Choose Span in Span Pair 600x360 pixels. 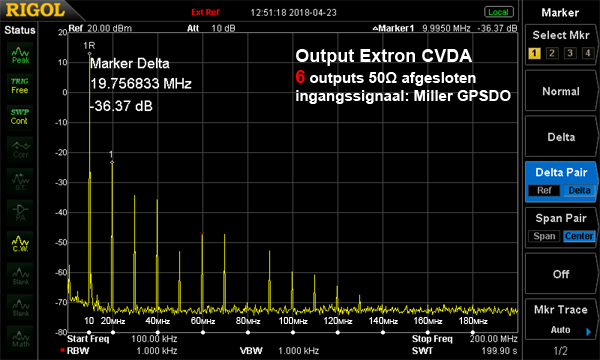coord(544,236)
